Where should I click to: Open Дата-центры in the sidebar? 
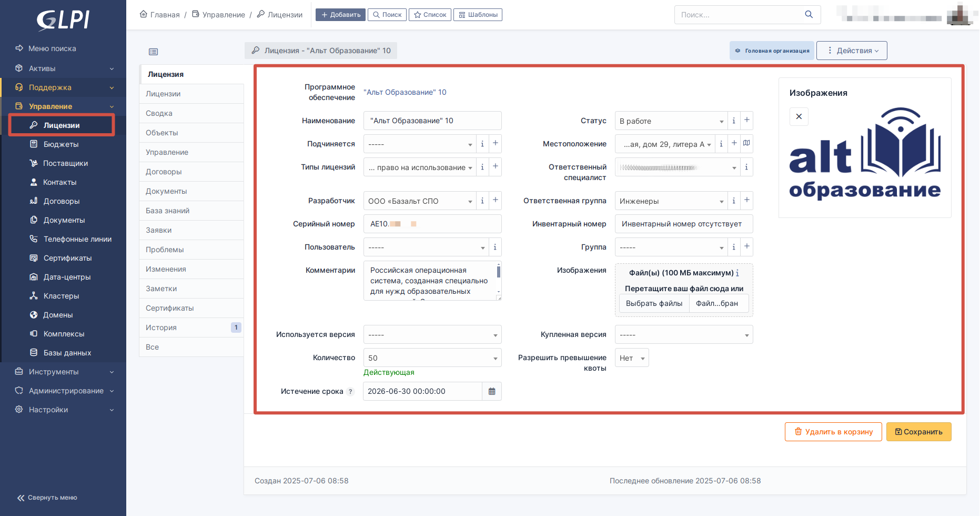[67, 277]
